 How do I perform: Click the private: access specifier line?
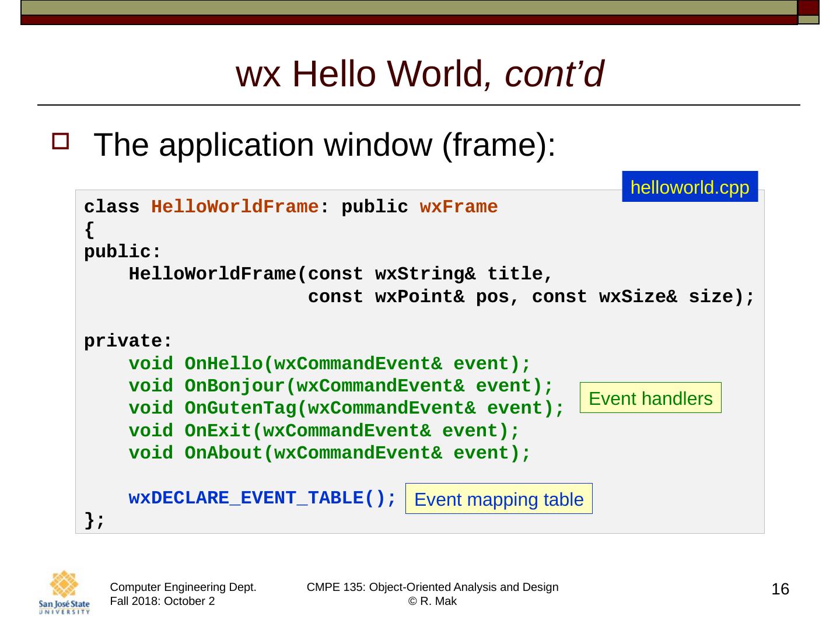128,341
